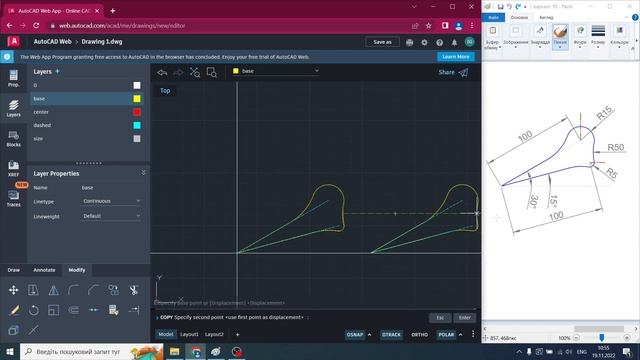Switch to the Modify tab
640x360 pixels.
coord(77,270)
